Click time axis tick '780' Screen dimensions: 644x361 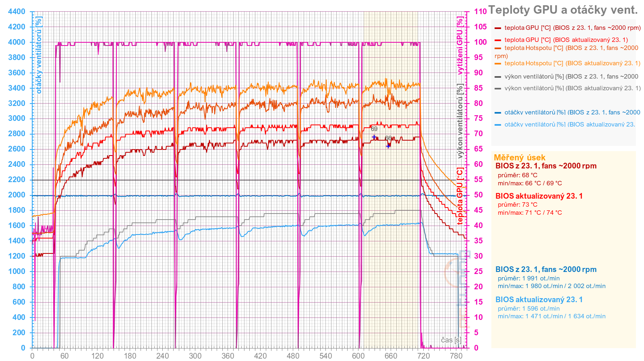tap(456, 356)
